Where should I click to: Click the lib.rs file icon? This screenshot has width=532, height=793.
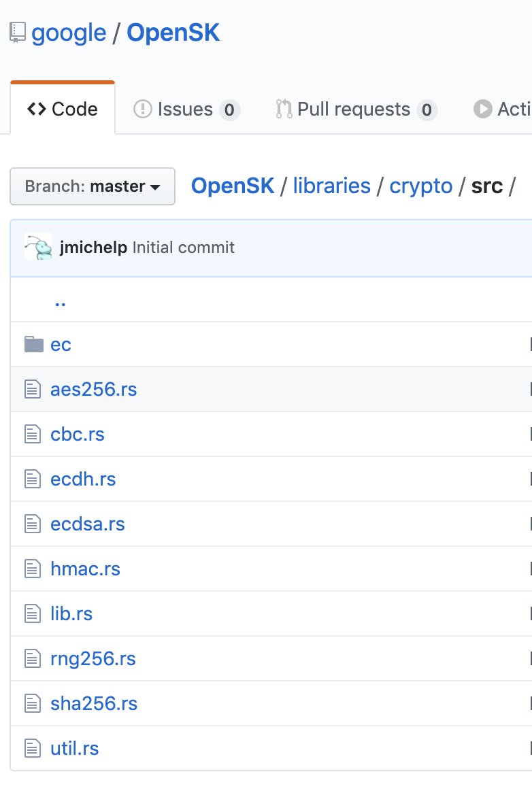[33, 615]
